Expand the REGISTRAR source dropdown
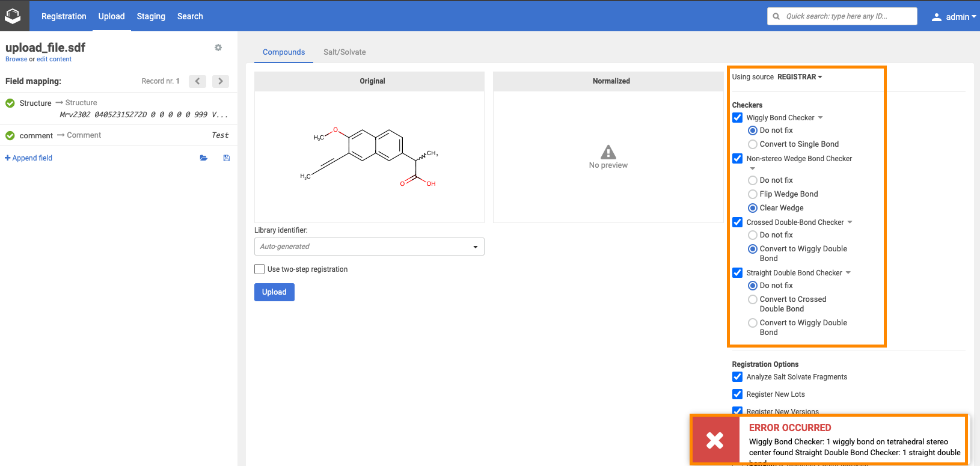Screen dimensions: 980x466 [x=800, y=77]
